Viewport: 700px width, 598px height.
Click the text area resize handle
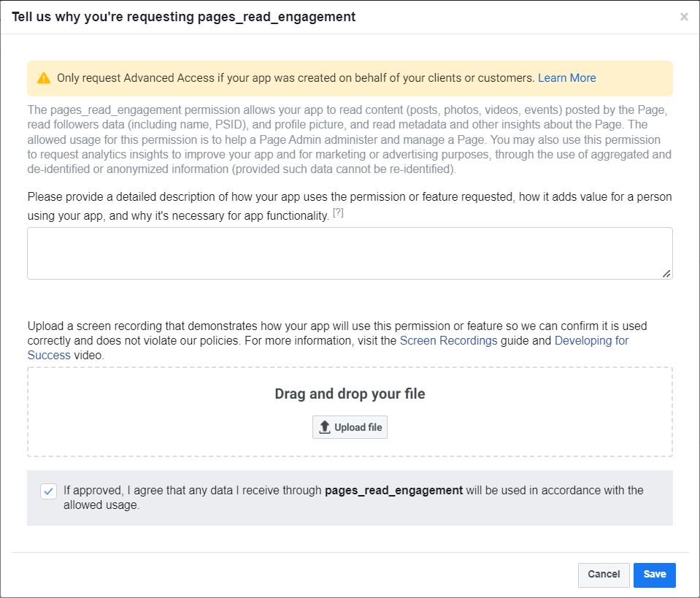tap(666, 273)
